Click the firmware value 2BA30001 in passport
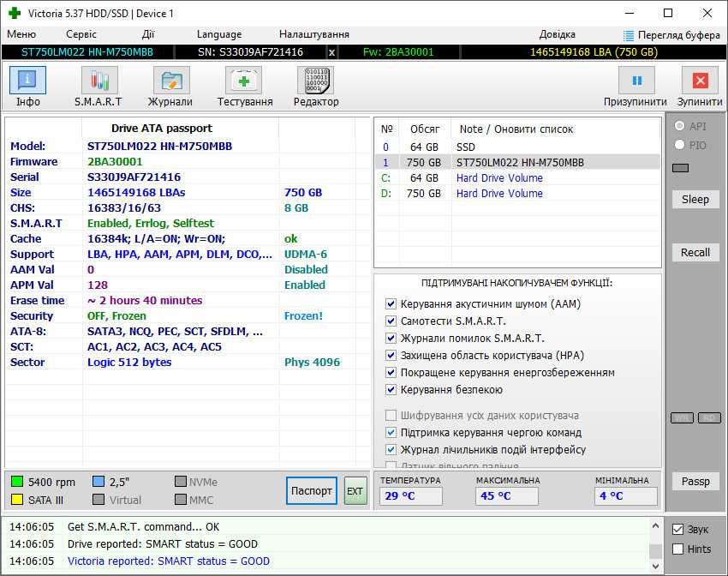The image size is (728, 576). [115, 162]
